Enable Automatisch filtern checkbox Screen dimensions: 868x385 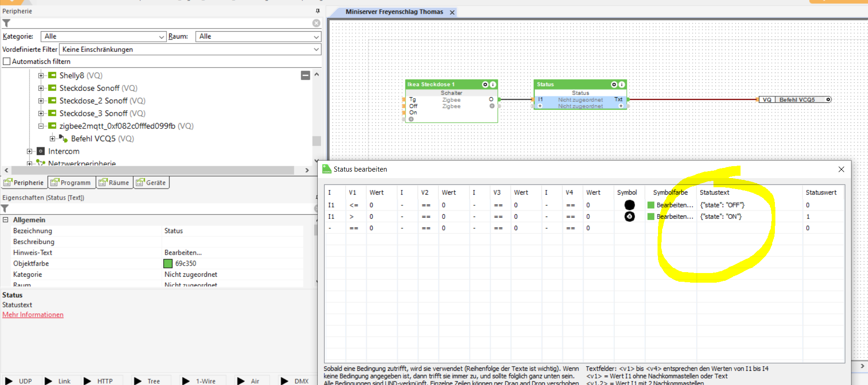point(6,61)
